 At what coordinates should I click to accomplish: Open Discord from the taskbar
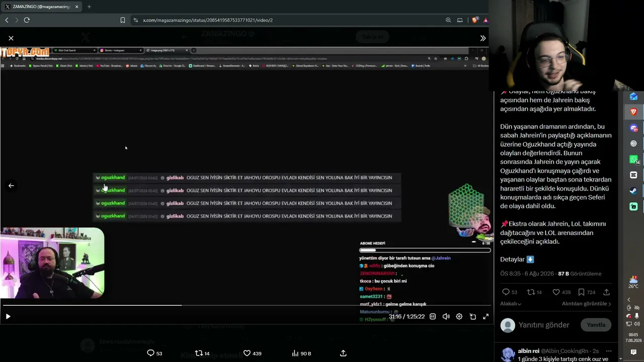point(633,128)
